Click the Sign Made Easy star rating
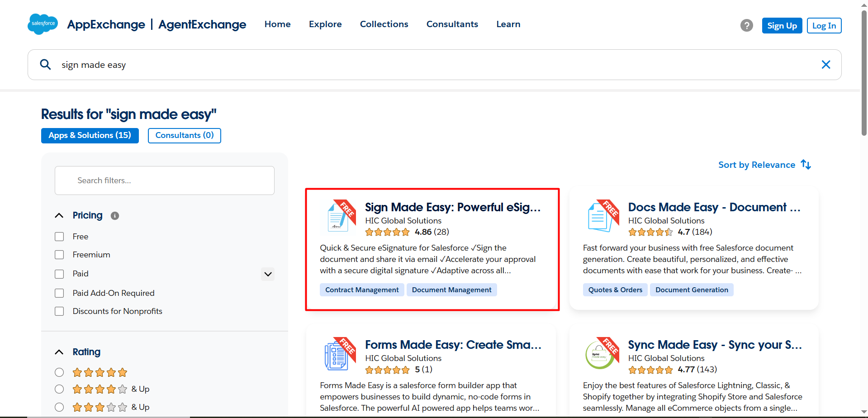The width and height of the screenshot is (868, 418). pos(387,232)
